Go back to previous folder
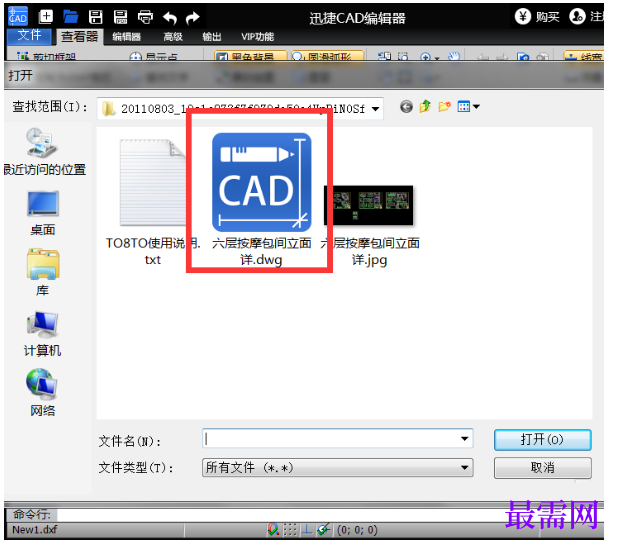Screen dimensions: 617x546 coord(406,107)
